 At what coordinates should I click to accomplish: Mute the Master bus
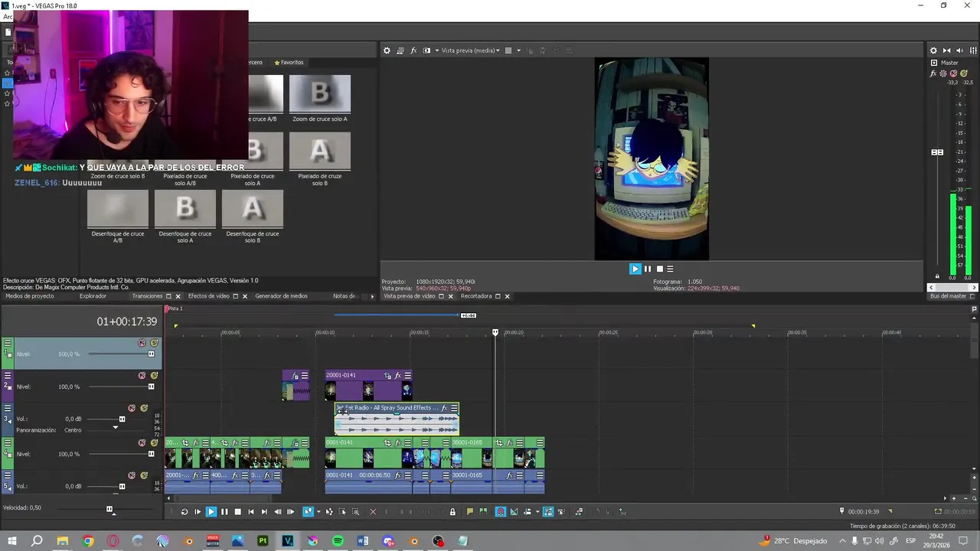tap(953, 73)
